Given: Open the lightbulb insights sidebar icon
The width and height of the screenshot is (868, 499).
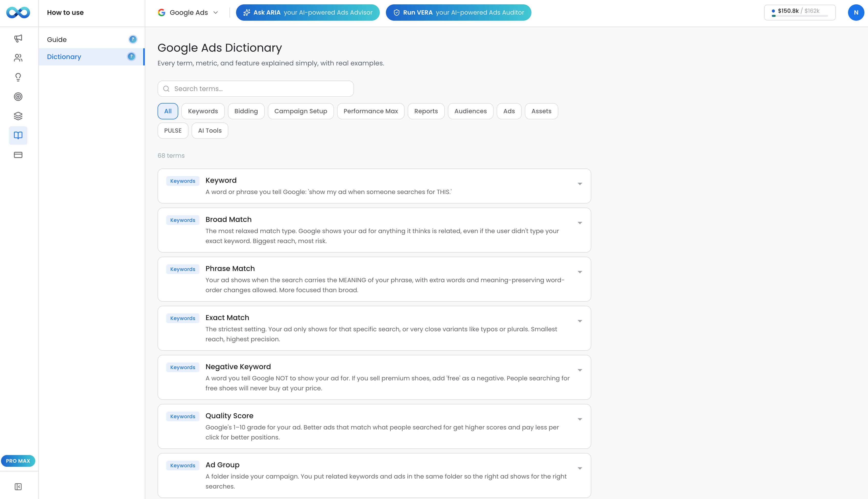Looking at the screenshot, I should coord(18,77).
